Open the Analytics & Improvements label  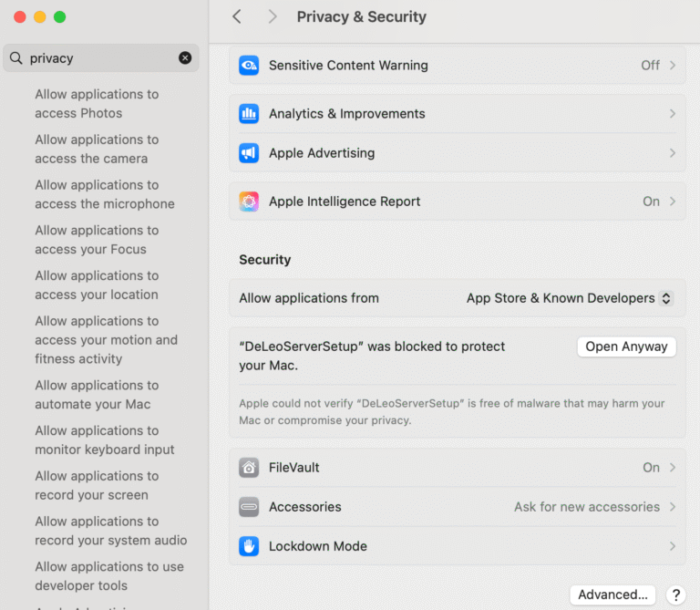click(347, 113)
